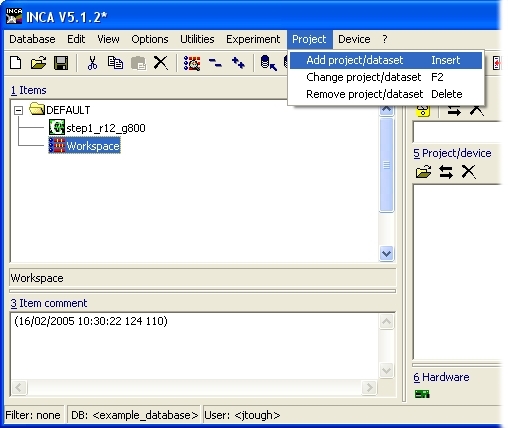Screen dimensions: 508x428
Task: Click the Project/device list box
Action: tap(457, 272)
